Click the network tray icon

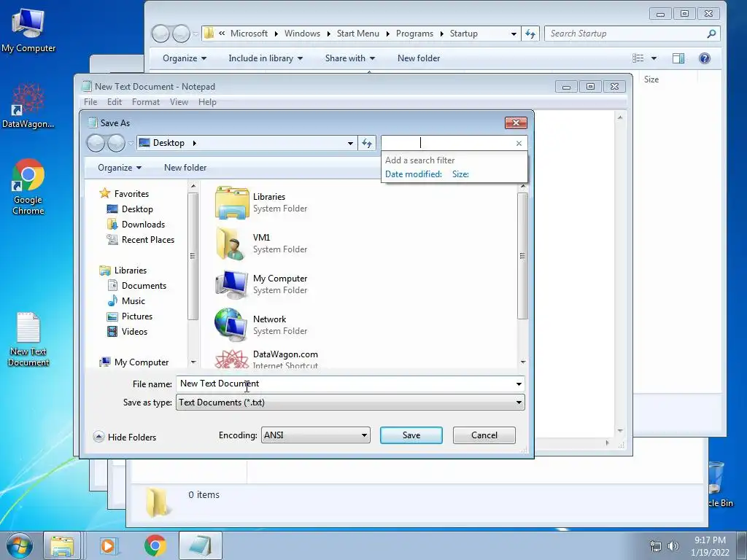click(656, 546)
